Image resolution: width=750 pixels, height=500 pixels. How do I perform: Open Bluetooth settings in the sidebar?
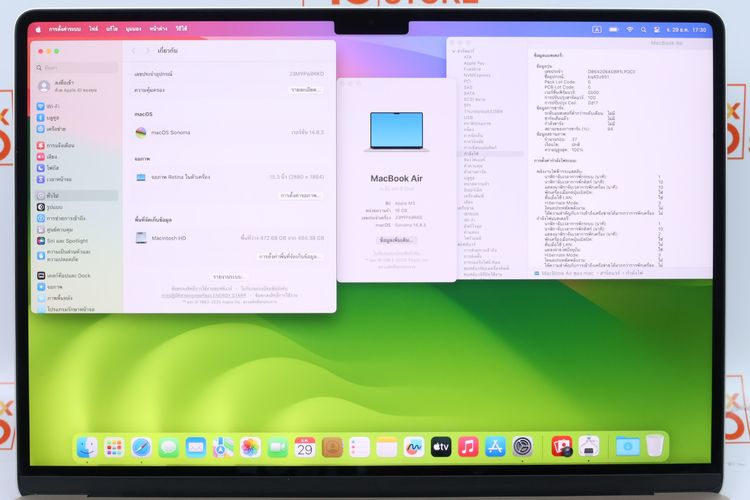pyautogui.click(x=49, y=118)
